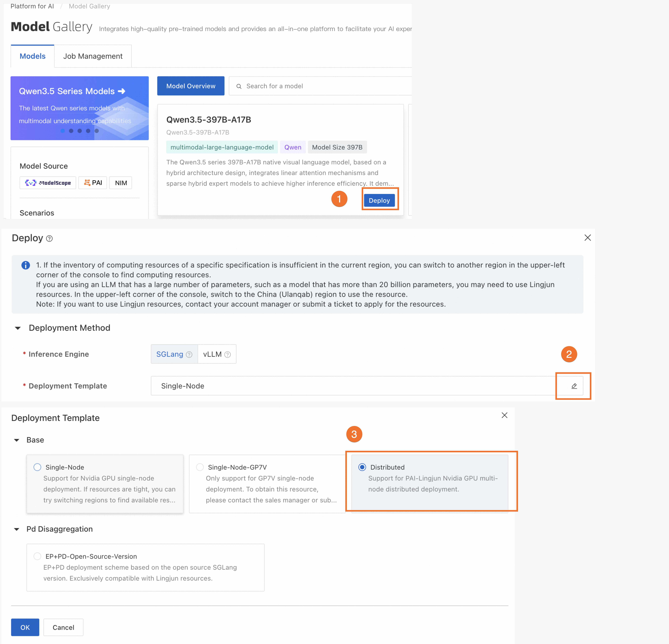Click the help icon next to Deploy title
The width and height of the screenshot is (669, 644).
[x=49, y=239]
